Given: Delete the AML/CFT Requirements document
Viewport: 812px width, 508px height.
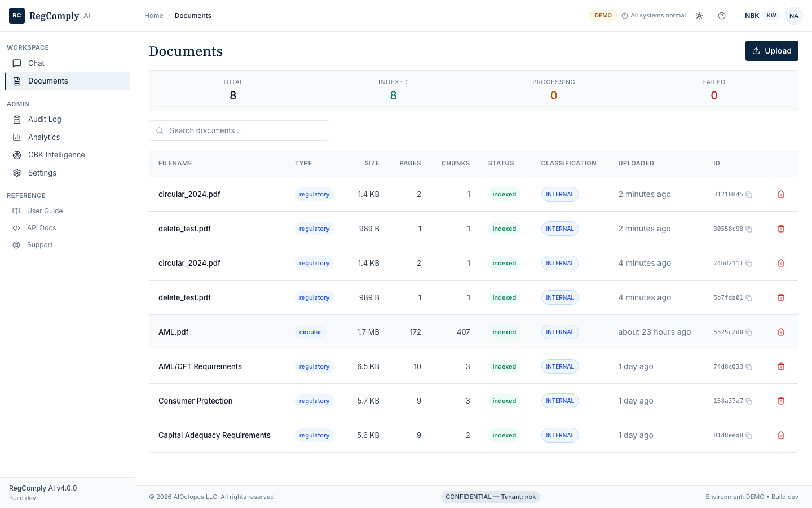Looking at the screenshot, I should [781, 366].
